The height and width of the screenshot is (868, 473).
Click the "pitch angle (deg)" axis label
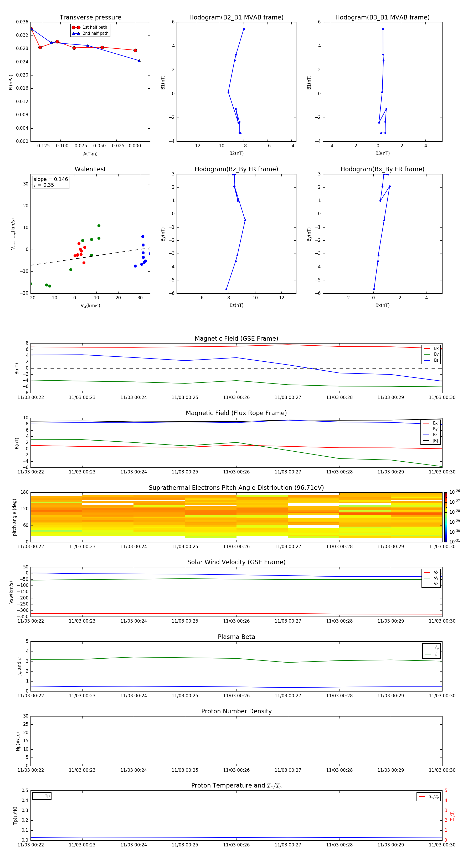(x=14, y=517)
